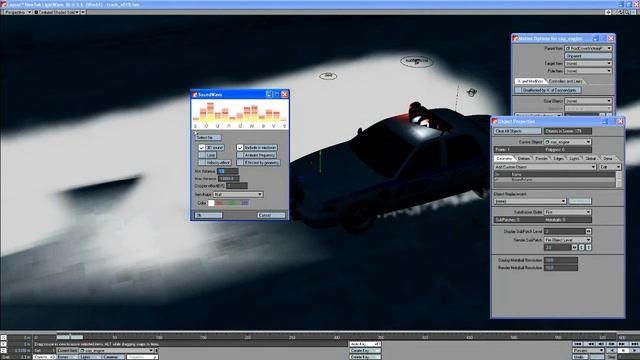The image size is (640, 360).
Task: Click the Min distance input field
Action: tap(228, 171)
